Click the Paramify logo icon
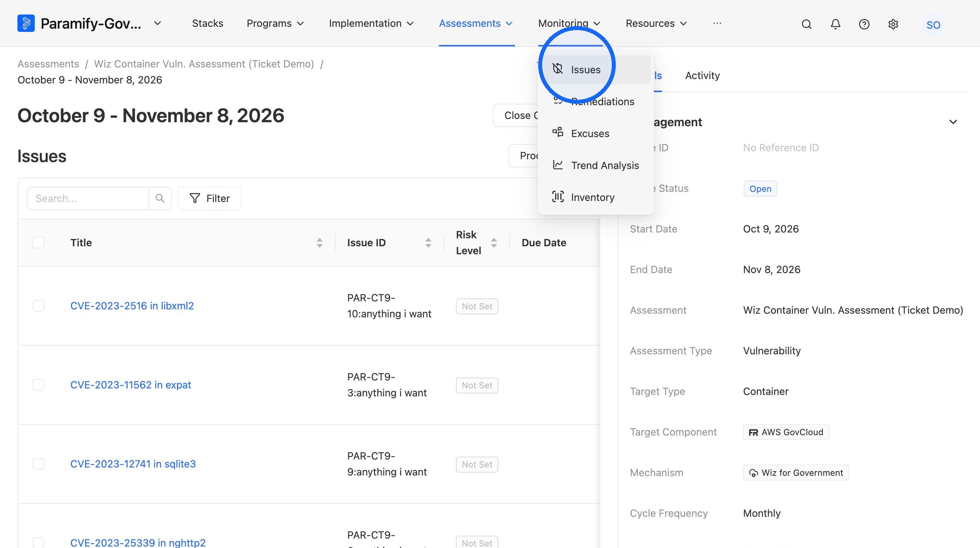The image size is (980, 548). point(26,23)
